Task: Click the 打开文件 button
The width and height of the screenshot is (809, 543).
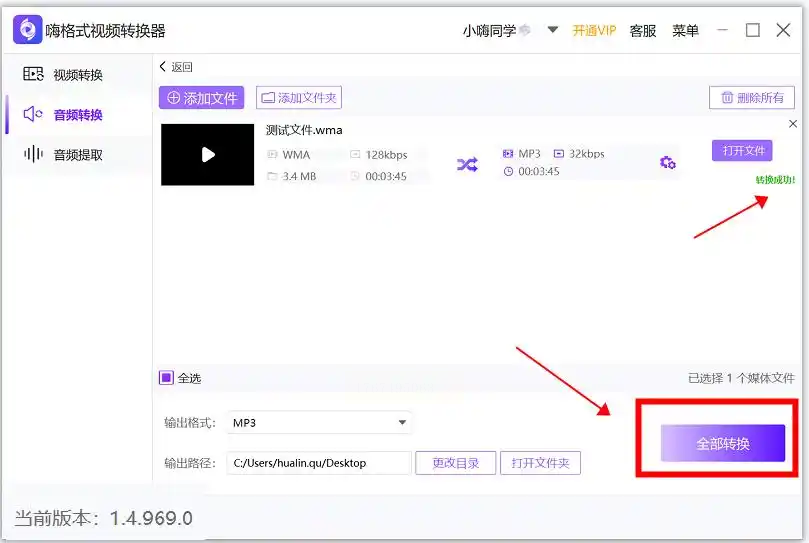Action: point(742,151)
